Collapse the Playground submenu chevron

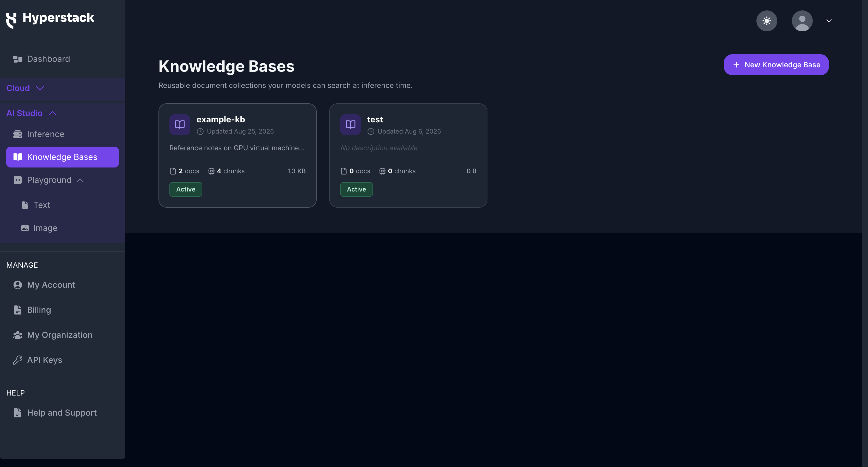80,180
